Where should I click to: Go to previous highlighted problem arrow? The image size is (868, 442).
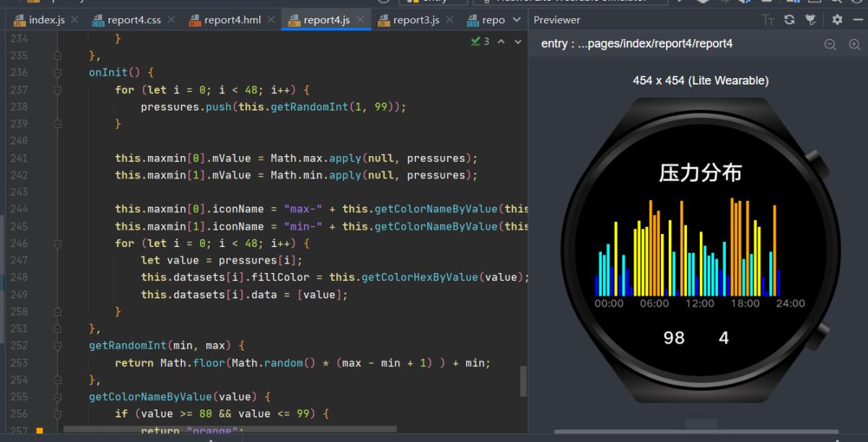[x=502, y=42]
